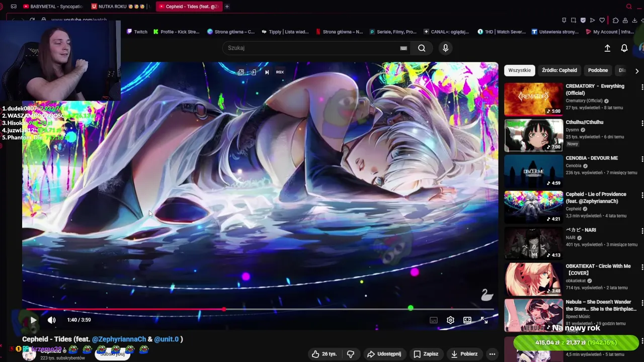Mute the video volume speaker icon
This screenshot has height=362, width=644.
pos(52,320)
